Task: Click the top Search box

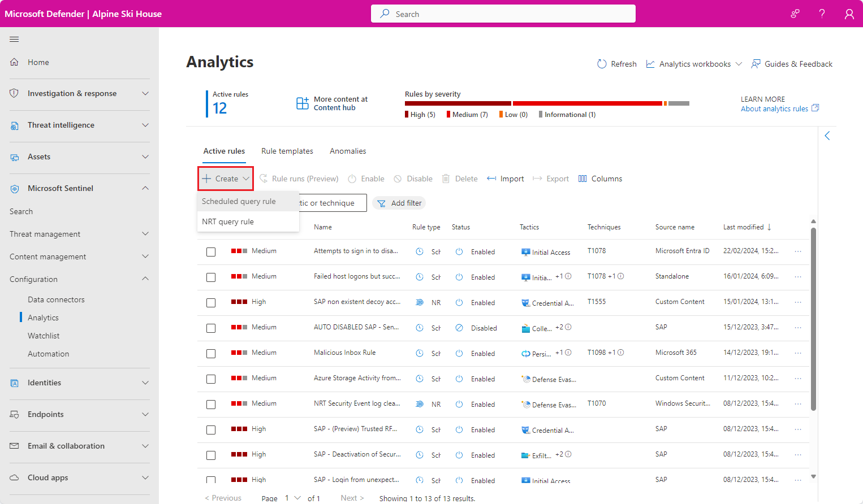Action: [x=503, y=14]
